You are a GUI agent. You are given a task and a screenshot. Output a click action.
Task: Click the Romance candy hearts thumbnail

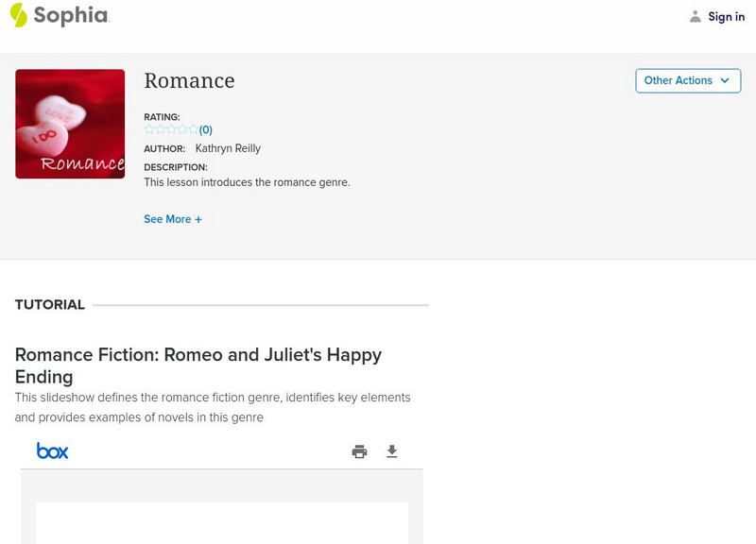click(70, 124)
